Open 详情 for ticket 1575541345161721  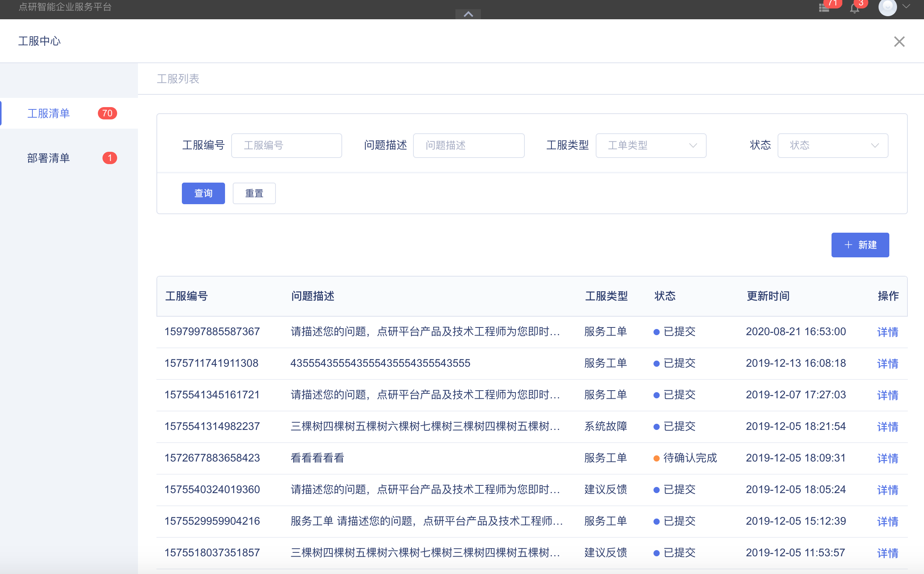(x=887, y=395)
